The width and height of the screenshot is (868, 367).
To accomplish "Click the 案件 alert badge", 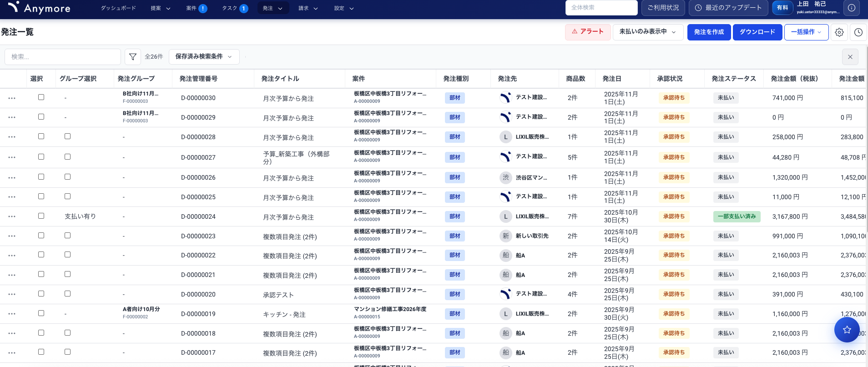I will tap(203, 8).
